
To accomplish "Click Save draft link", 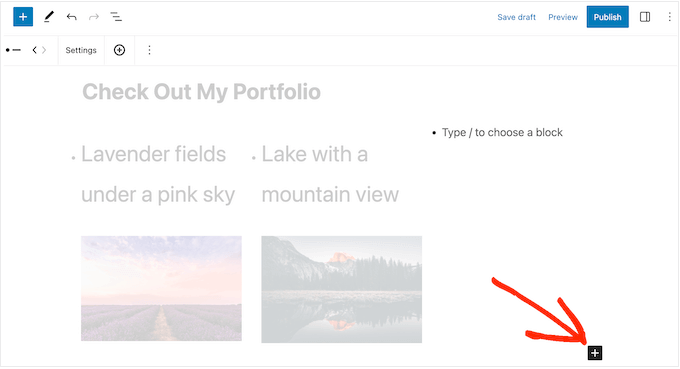I will click(x=516, y=17).
